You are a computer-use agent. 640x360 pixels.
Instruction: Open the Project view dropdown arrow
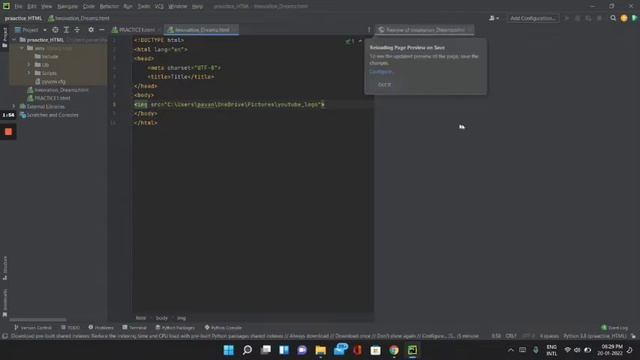click(44, 30)
